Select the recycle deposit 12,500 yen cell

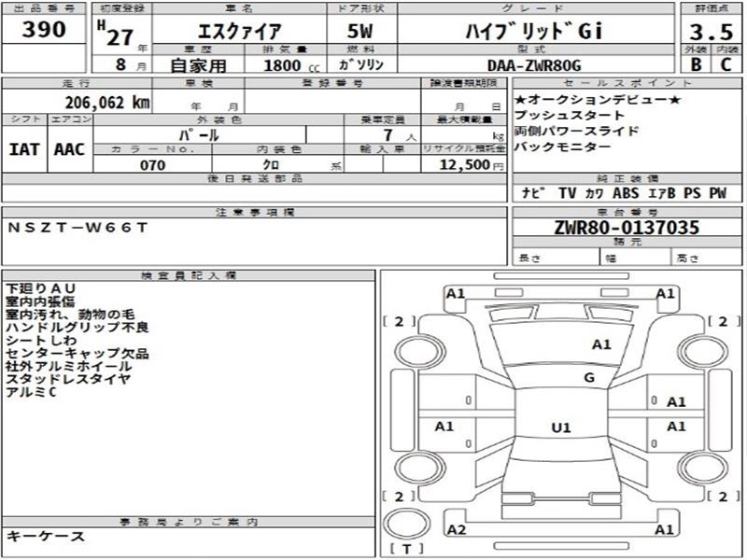pos(464,165)
